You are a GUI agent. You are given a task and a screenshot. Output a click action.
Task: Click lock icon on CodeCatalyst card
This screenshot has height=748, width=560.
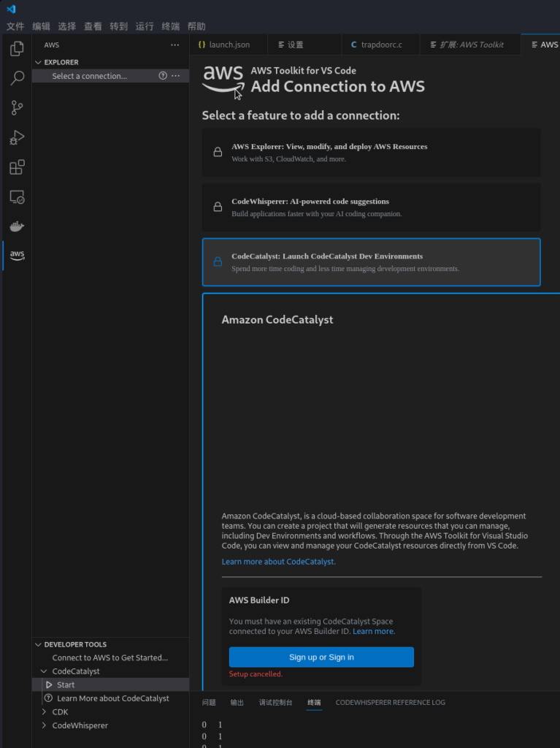218,262
